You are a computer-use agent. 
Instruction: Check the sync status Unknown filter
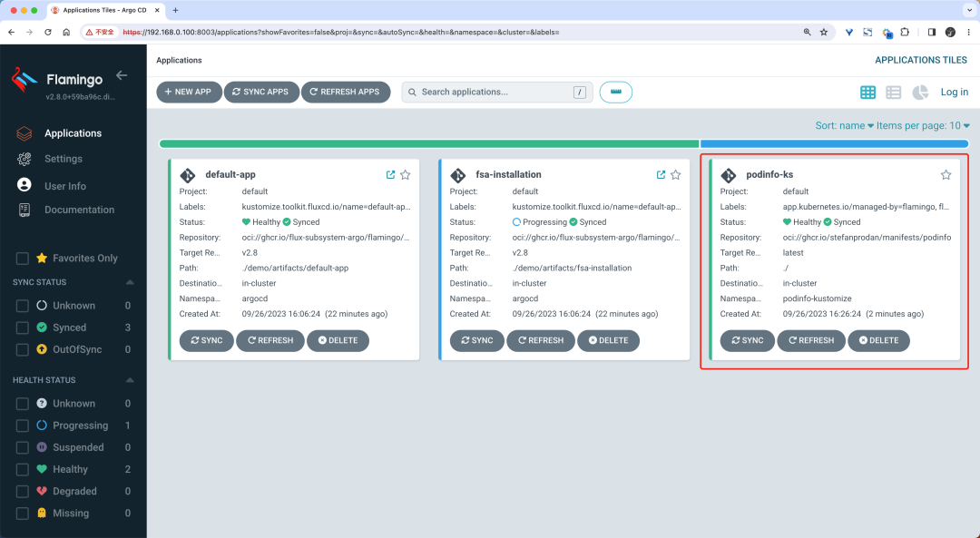pyautogui.click(x=23, y=306)
